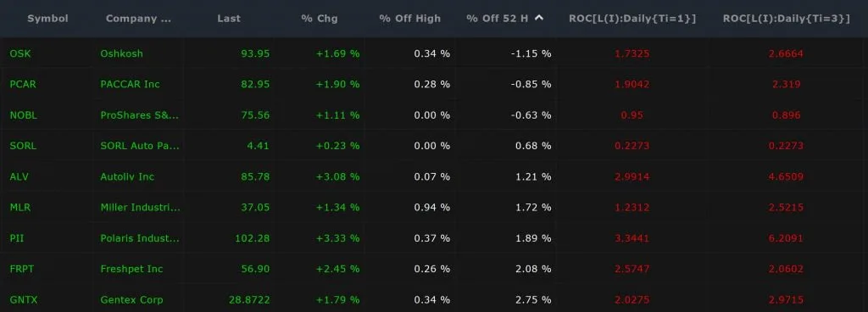Select the GNTX symbol
868x312 pixels.
[x=23, y=300]
